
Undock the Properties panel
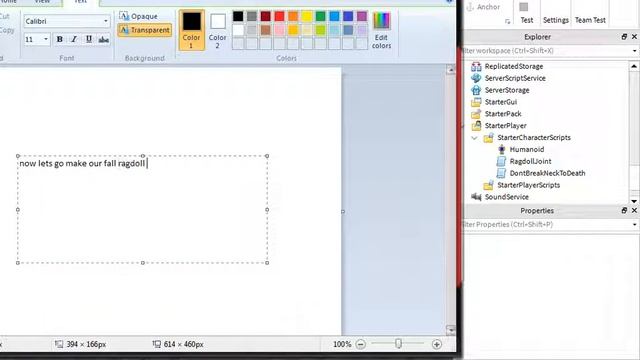(x=624, y=211)
